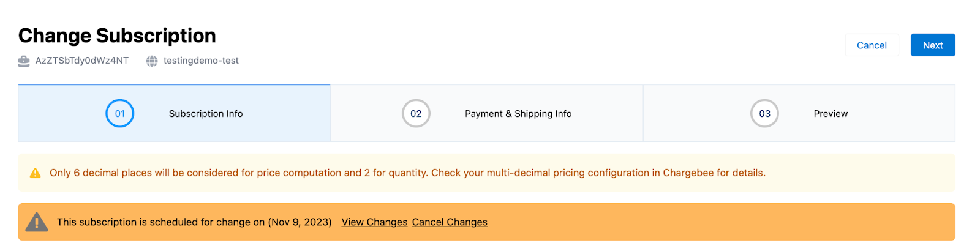This screenshot has height=251, width=980.
Task: Click the subscription ID AzZTSbTdy0dWz4NT
Action: pos(82,61)
